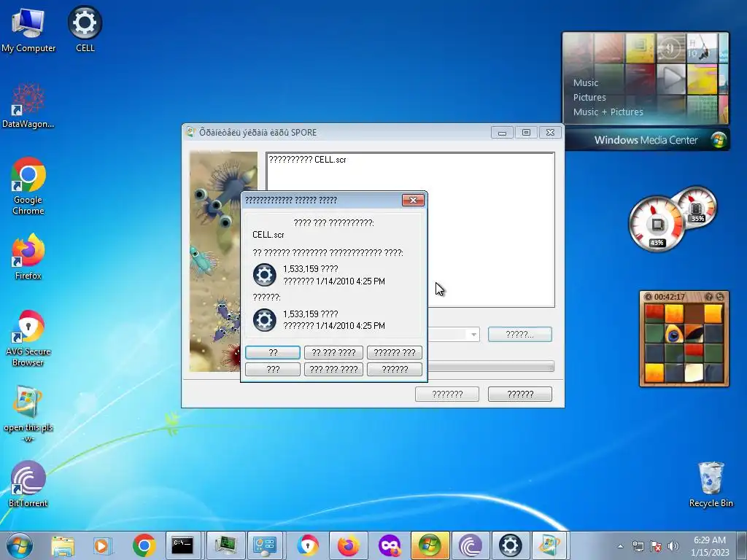
Task: Switch to the Command Prompt taskbar item
Action: click(183, 545)
